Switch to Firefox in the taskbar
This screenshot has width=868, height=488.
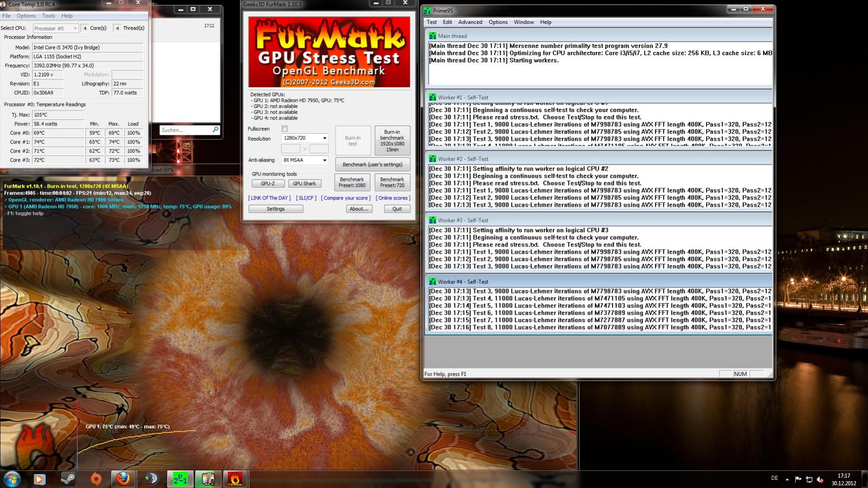tap(123, 479)
